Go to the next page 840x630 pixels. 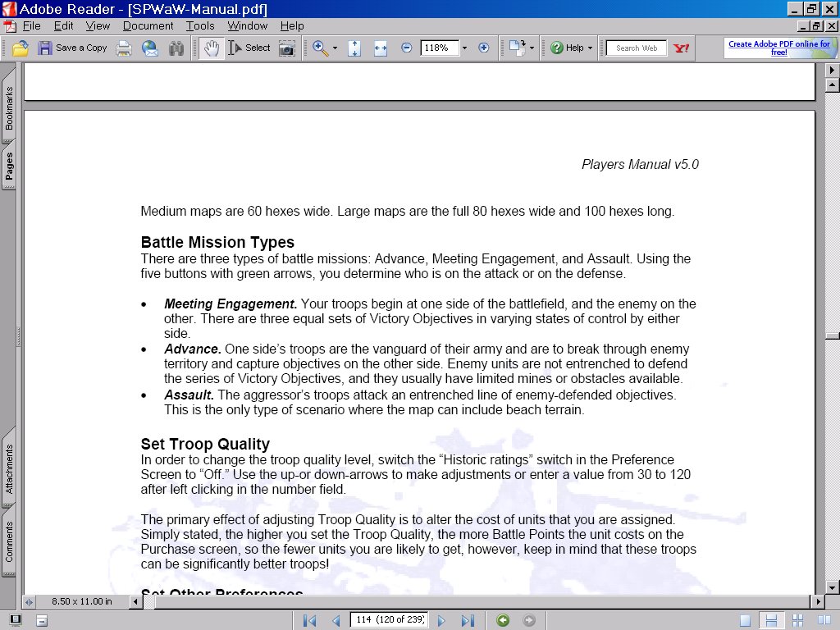(441, 620)
